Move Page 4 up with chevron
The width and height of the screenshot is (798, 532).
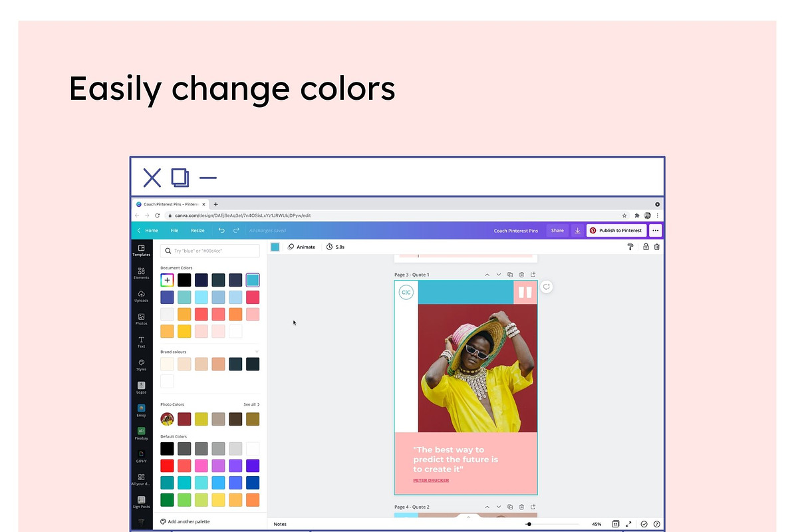click(x=487, y=507)
